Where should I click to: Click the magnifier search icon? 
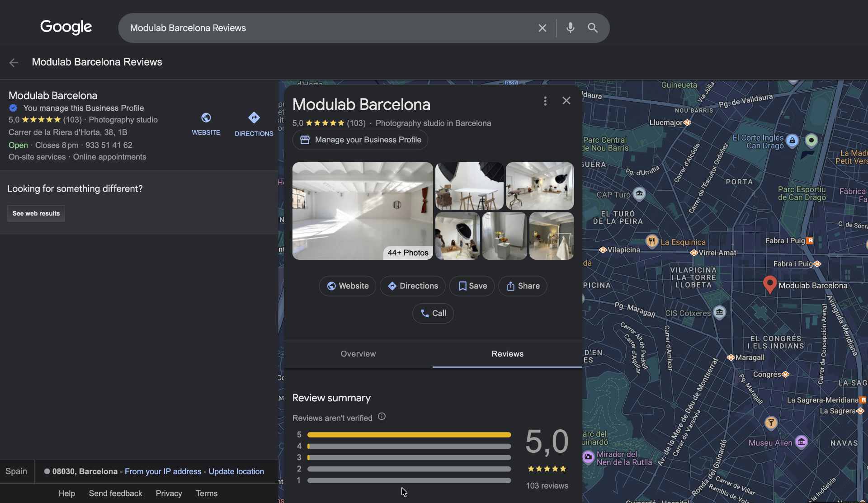coord(593,28)
